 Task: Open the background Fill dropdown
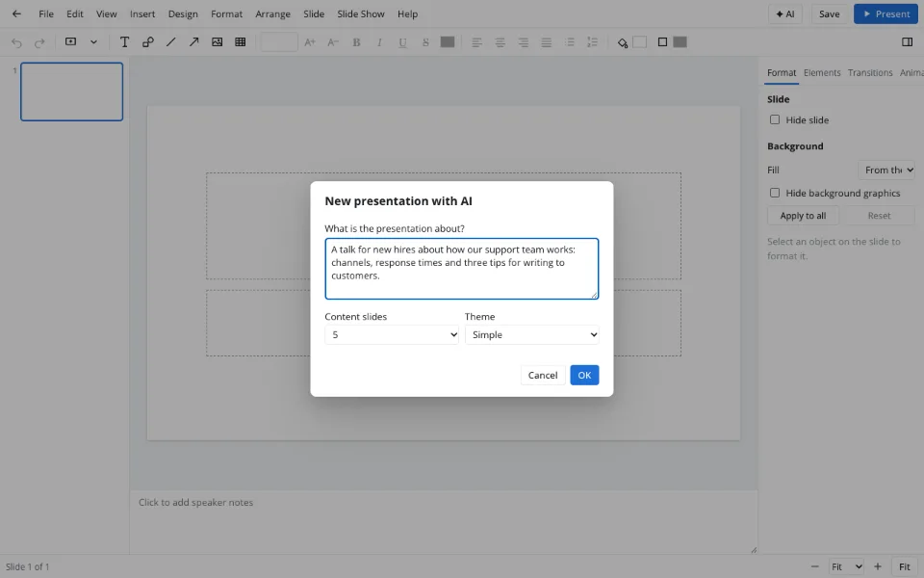point(885,170)
